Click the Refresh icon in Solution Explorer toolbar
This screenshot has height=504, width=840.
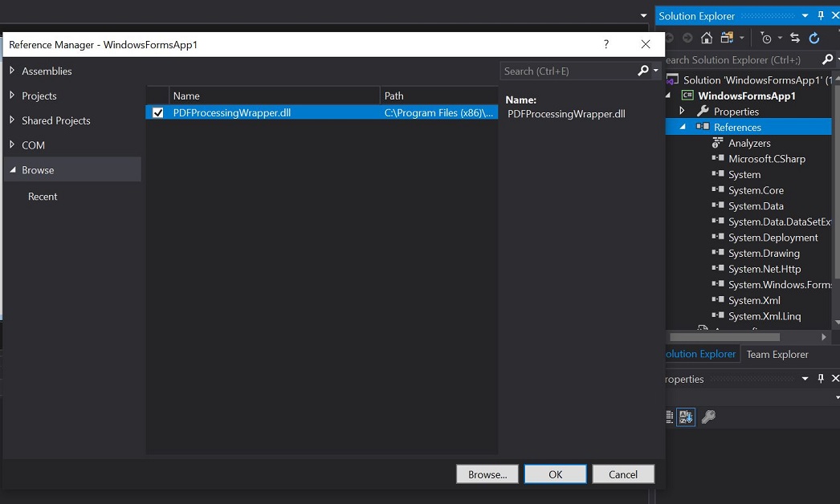[814, 38]
